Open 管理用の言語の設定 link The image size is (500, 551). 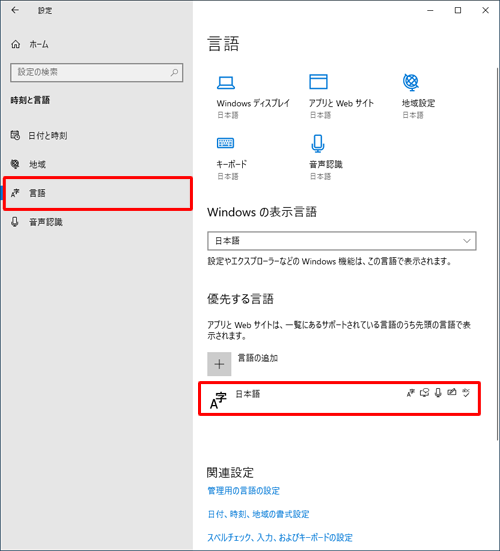243,491
